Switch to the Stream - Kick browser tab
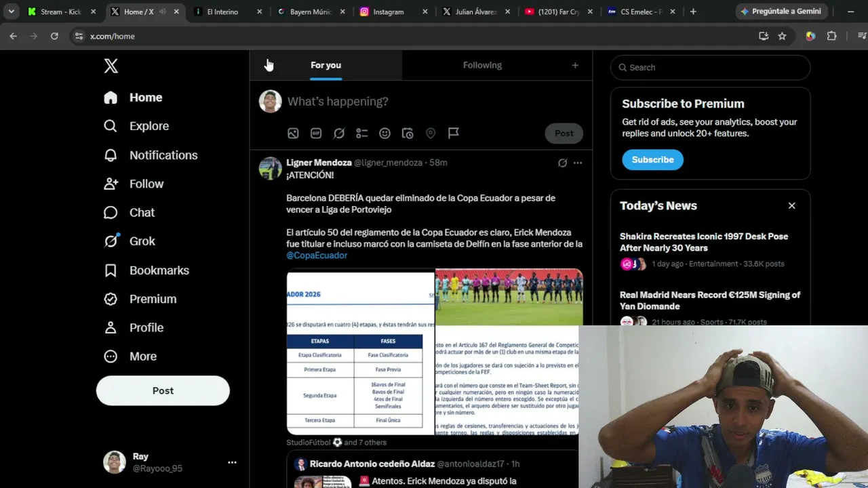The image size is (868, 488). pos(62,12)
